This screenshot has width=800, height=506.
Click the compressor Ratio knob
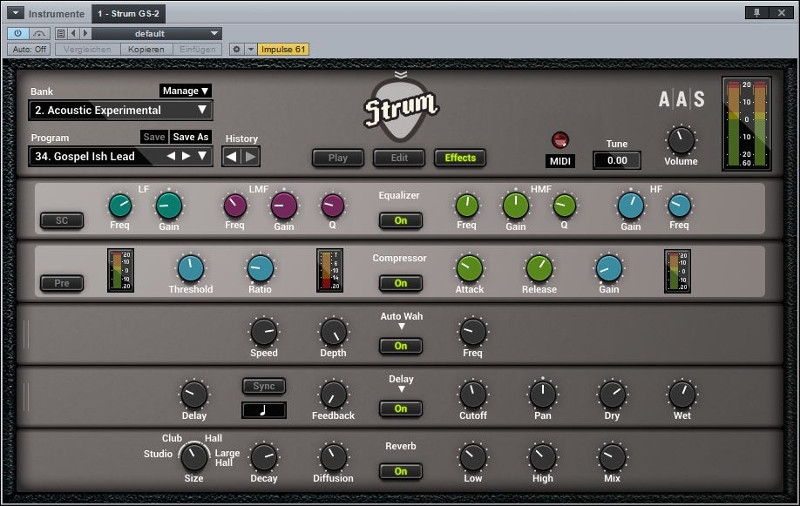pos(260,268)
